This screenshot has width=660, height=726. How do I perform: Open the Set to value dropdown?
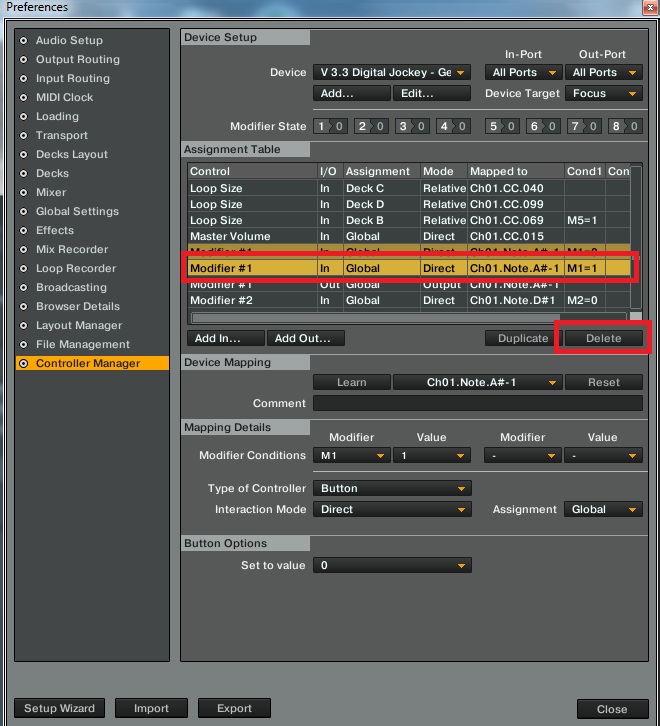point(392,565)
